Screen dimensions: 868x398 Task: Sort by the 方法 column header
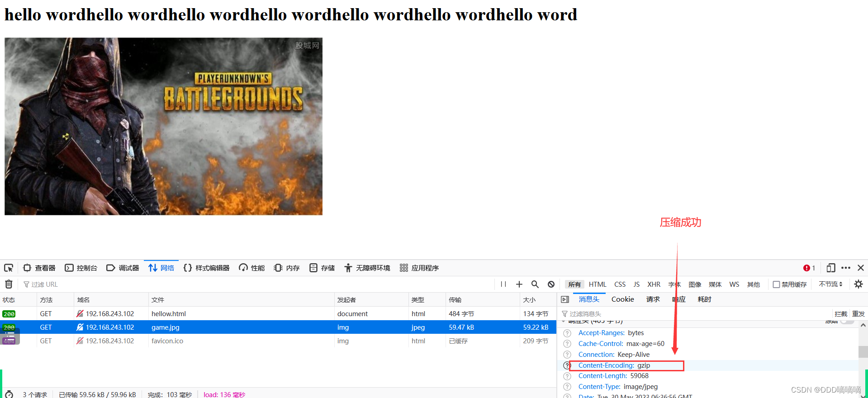coord(55,300)
